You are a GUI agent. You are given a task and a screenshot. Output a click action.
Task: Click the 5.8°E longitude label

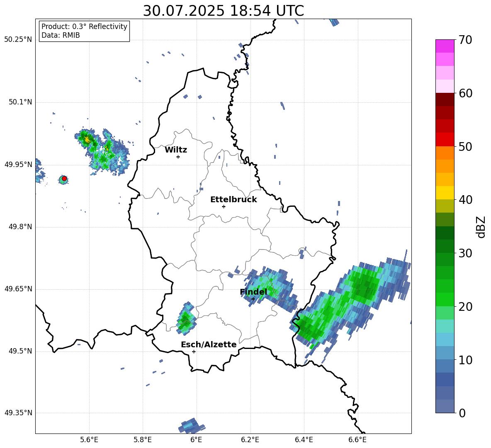143,440
